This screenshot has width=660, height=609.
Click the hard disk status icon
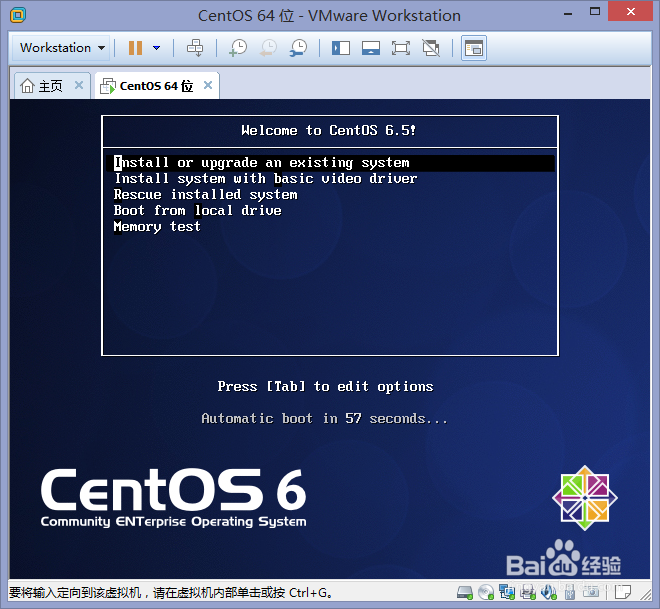tap(465, 593)
